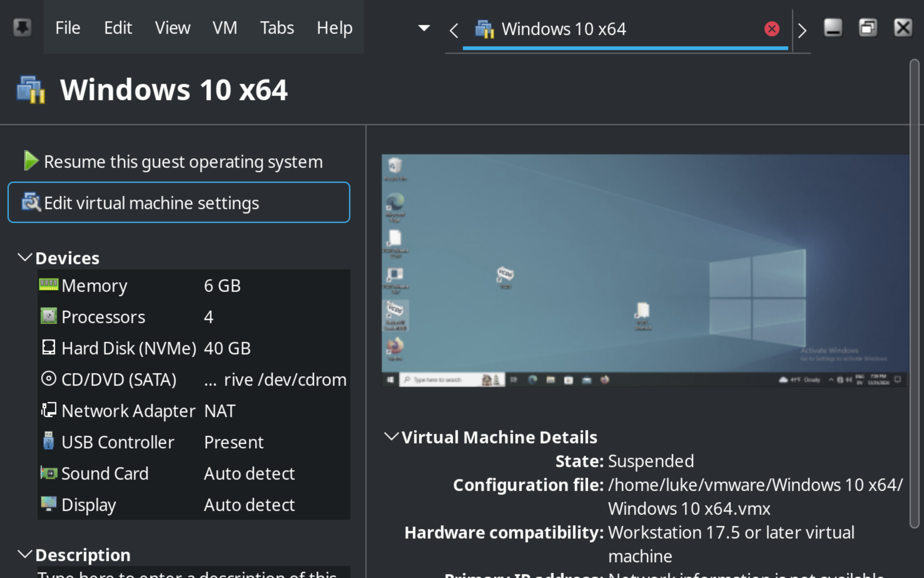Viewport: 924px width, 578px height.
Task: Open the Tabs menu
Action: 277,28
